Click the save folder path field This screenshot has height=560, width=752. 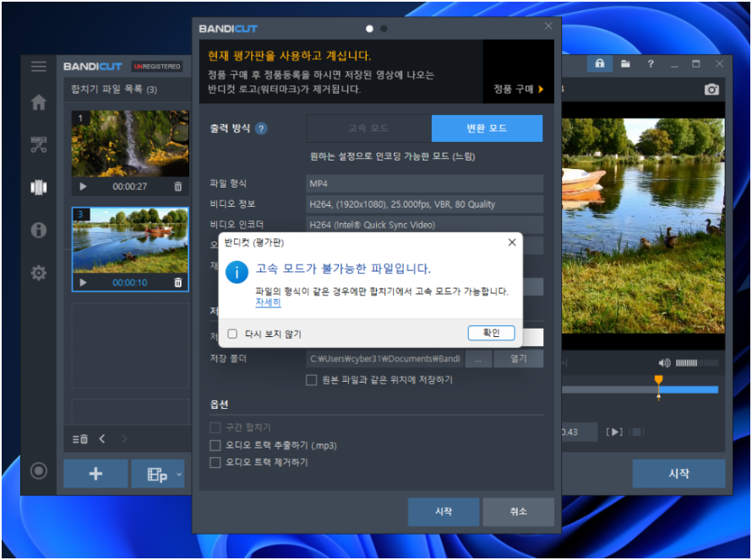(x=385, y=359)
